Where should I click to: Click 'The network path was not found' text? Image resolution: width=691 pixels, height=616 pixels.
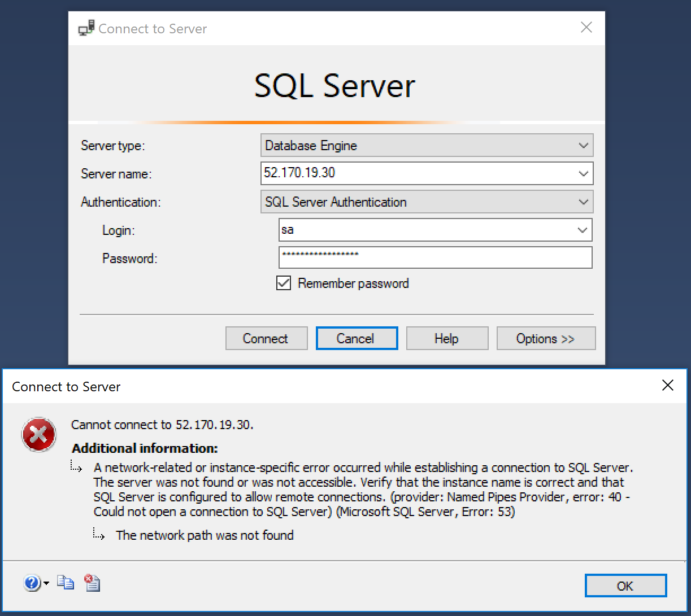point(205,535)
